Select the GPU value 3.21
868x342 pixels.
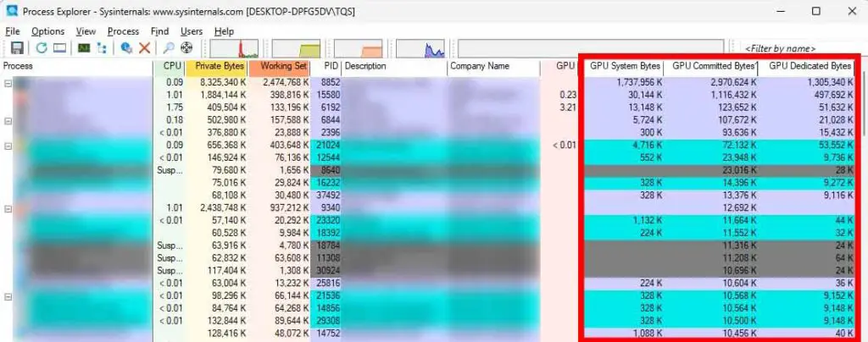[x=567, y=108]
